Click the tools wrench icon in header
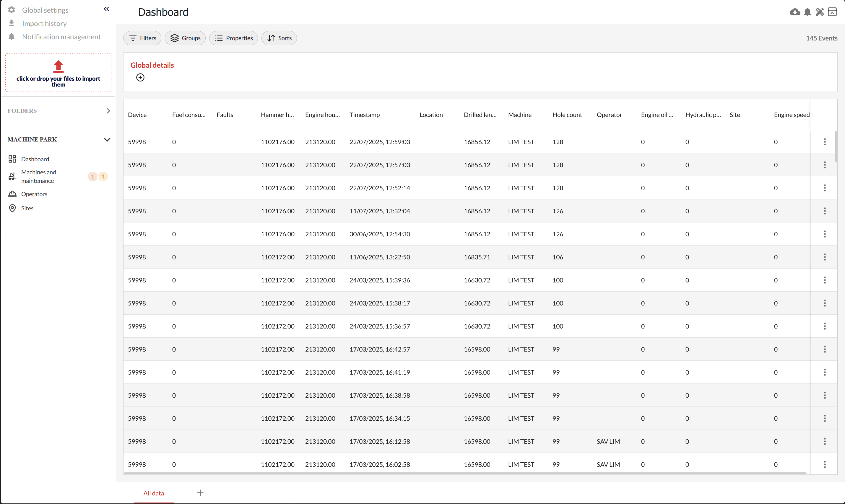 (x=820, y=12)
